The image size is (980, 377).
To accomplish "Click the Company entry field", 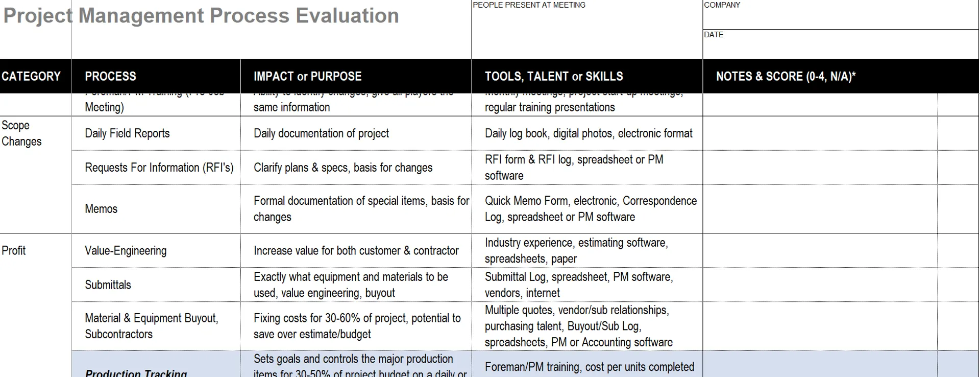I will 840,18.
